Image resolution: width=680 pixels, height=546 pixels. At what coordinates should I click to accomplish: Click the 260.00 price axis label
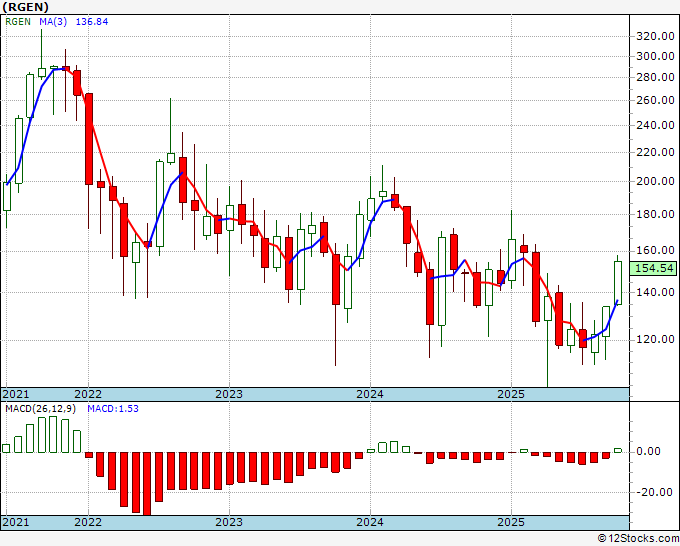[x=655, y=101]
